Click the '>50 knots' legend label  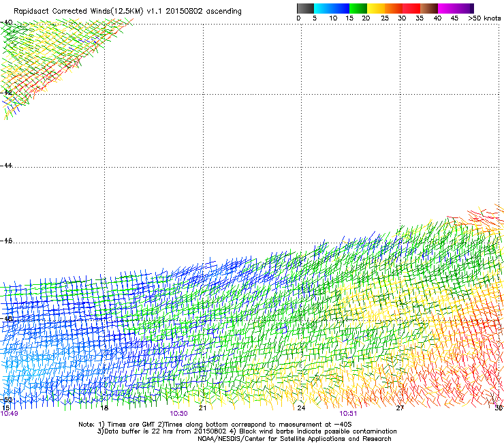[x=484, y=18]
